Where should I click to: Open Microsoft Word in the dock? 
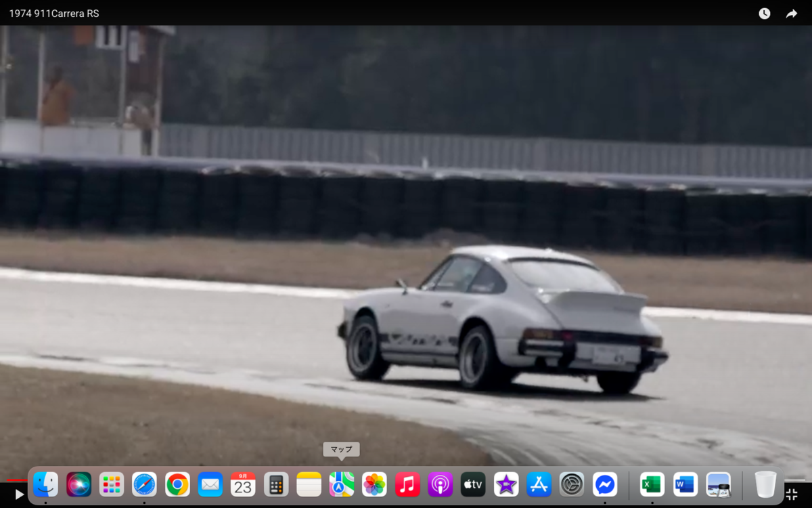pos(685,484)
